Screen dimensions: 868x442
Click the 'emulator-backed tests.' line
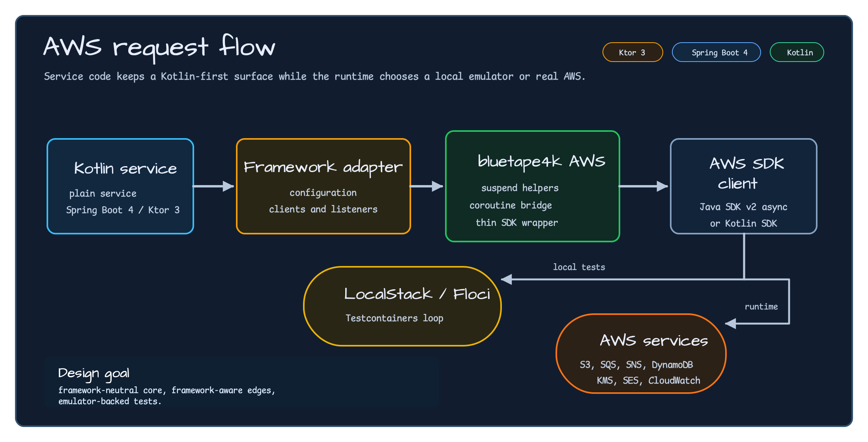[110, 401]
